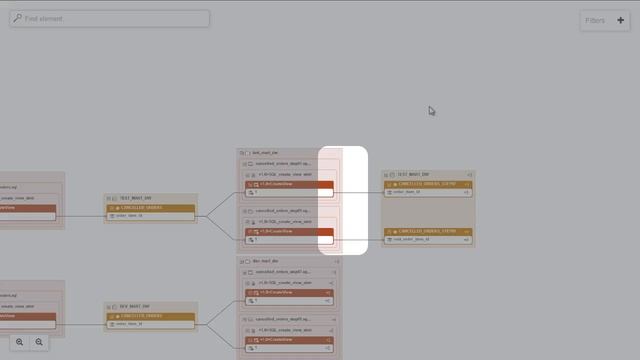This screenshot has width=640, height=360.
Task: Click database icon of TEST_MART_DW group with CANCELLED_ORDERS
Action: 115,198
